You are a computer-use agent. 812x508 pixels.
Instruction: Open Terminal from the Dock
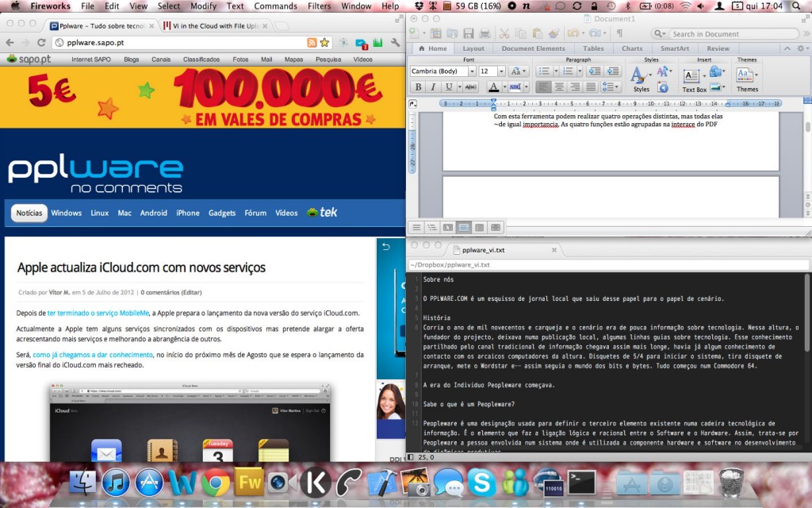coord(582,482)
